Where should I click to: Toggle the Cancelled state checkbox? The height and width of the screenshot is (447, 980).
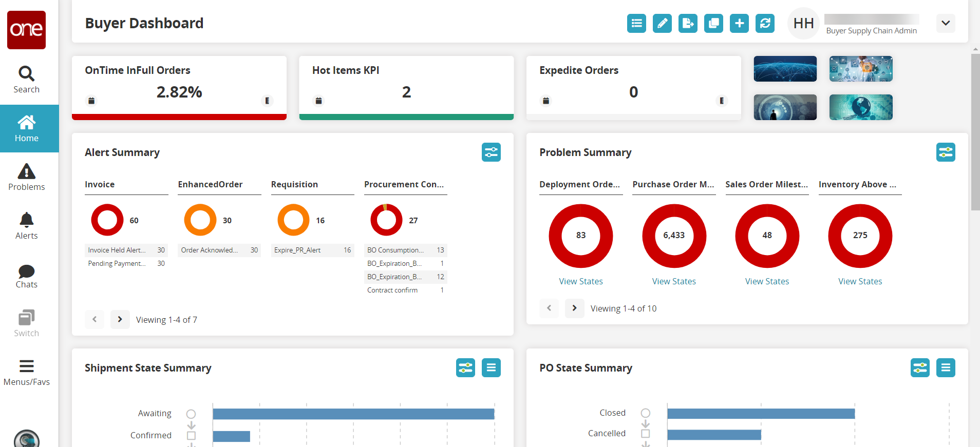click(646, 434)
